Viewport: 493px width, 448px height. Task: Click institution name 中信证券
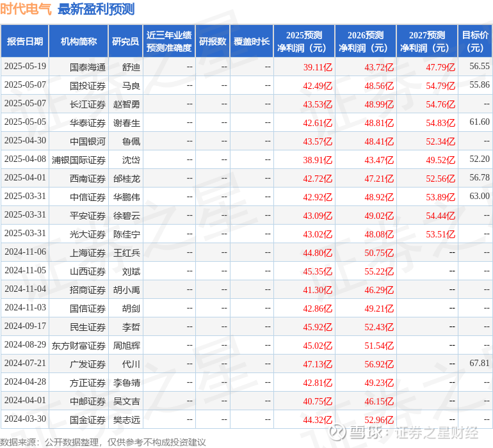[88, 197]
